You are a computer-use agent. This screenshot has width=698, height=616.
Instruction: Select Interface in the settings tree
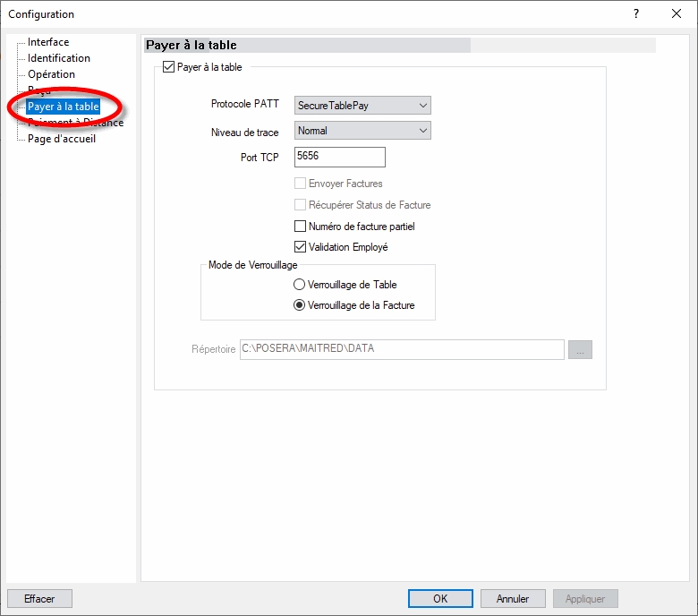(48, 42)
